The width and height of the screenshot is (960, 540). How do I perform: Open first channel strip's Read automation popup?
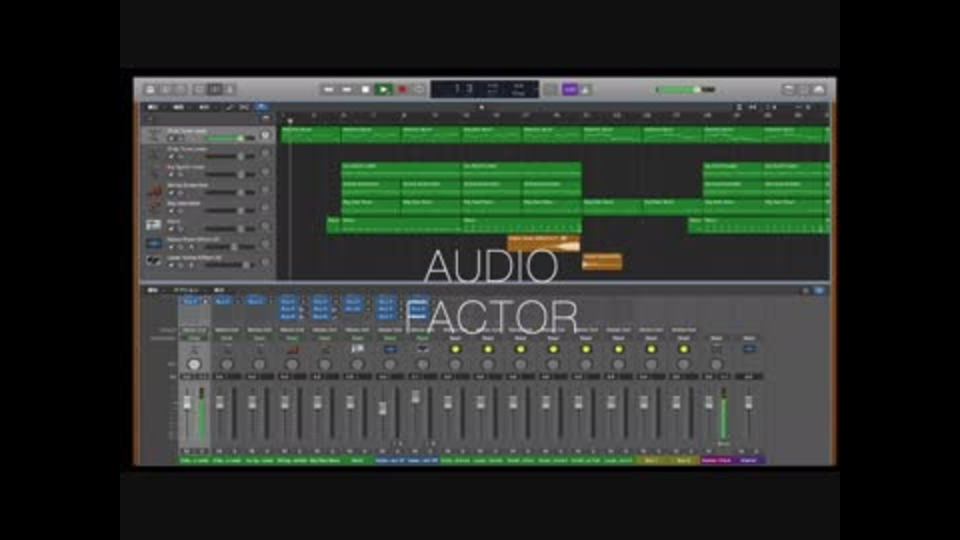[x=194, y=338]
